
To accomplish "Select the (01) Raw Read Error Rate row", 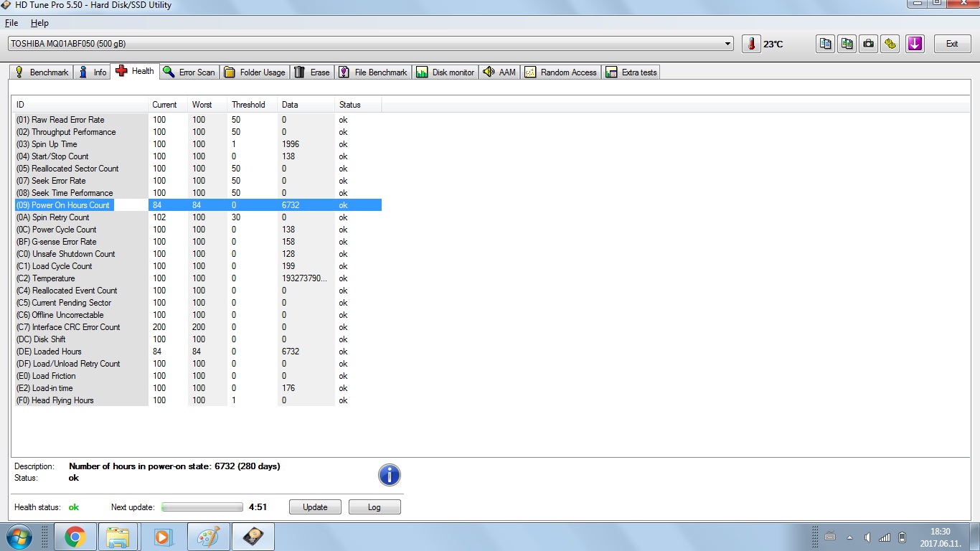I will tap(198, 120).
